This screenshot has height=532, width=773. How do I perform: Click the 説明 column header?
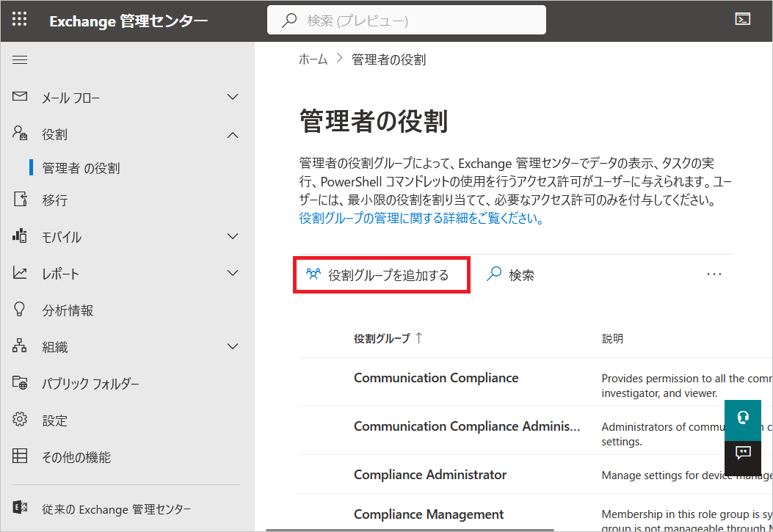point(612,338)
